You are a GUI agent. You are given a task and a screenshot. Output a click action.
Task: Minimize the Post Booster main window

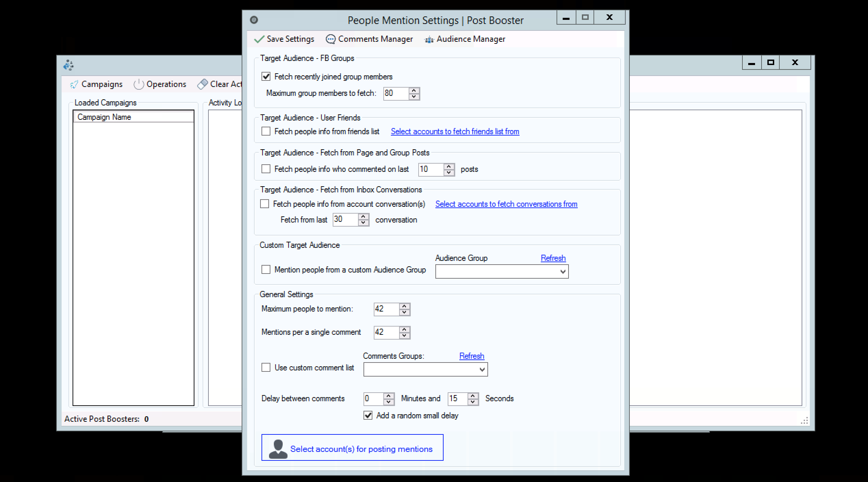click(x=752, y=63)
